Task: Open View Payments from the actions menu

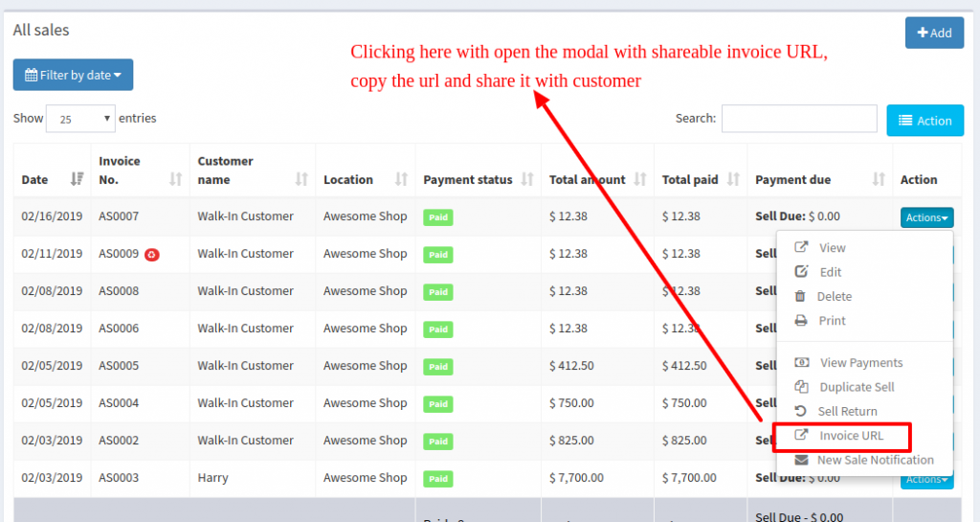Action: coord(860,363)
